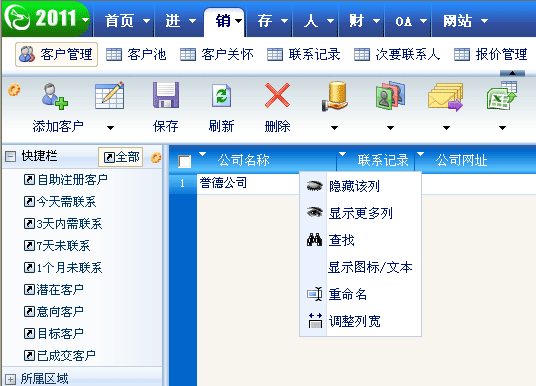This screenshot has height=386, width=536.
Task: Open dropdown arrow under gold coins icon
Action: [334, 128]
